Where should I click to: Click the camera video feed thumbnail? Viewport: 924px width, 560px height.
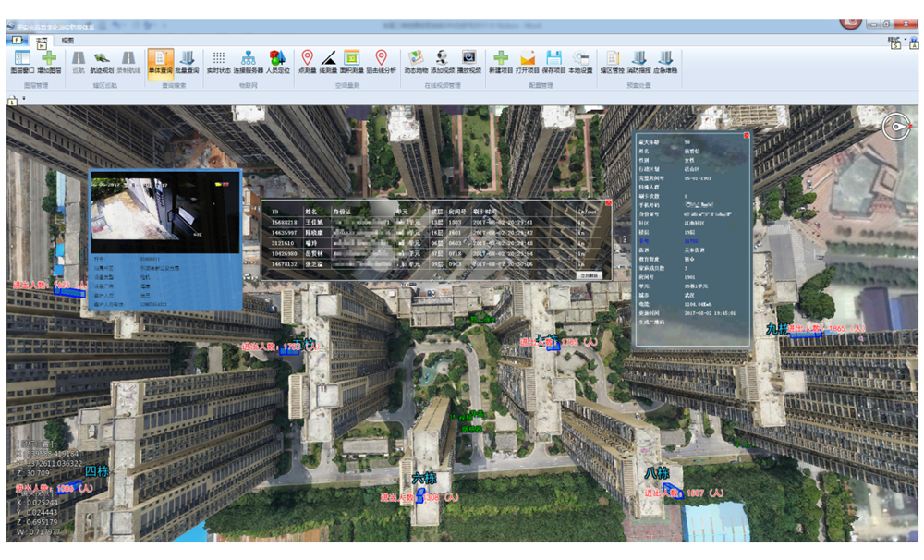coord(164,213)
